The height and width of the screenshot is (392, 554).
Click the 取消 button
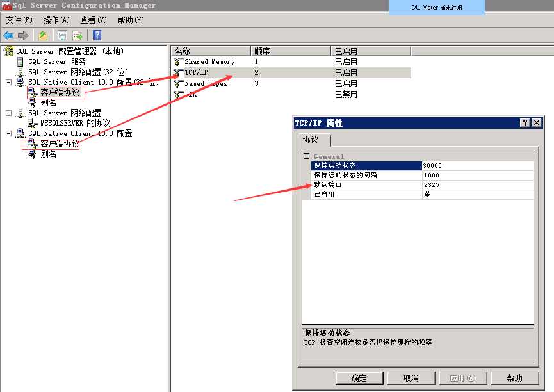pos(411,378)
